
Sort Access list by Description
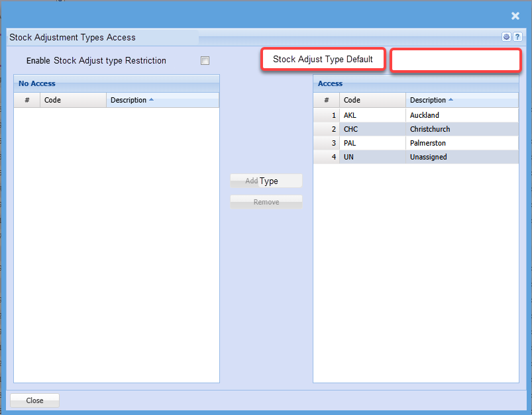pyautogui.click(x=462, y=100)
